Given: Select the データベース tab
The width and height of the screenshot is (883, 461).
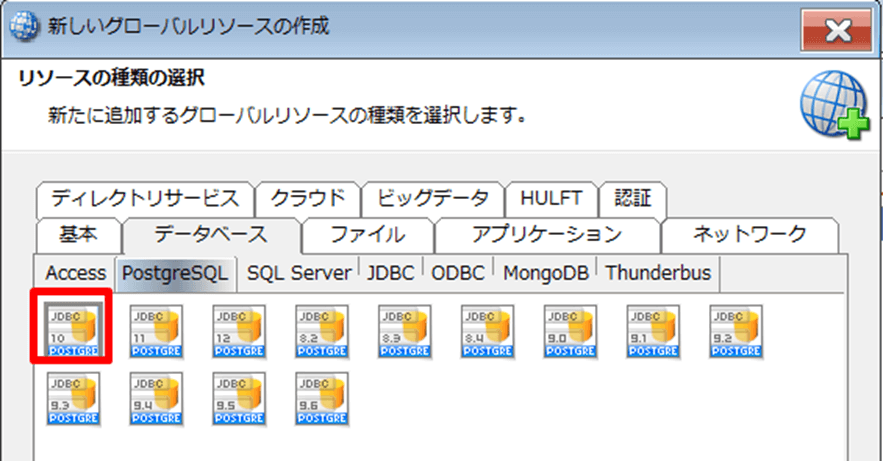Looking at the screenshot, I should coord(211,235).
